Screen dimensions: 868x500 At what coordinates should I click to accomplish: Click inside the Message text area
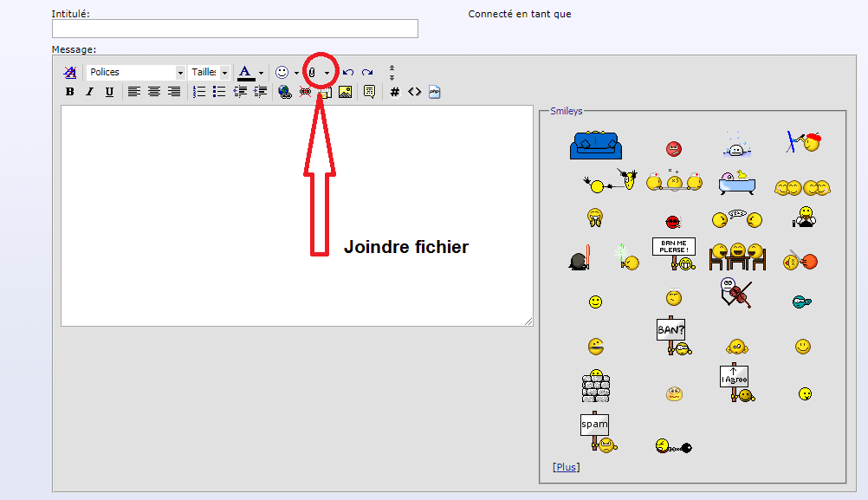(297, 216)
